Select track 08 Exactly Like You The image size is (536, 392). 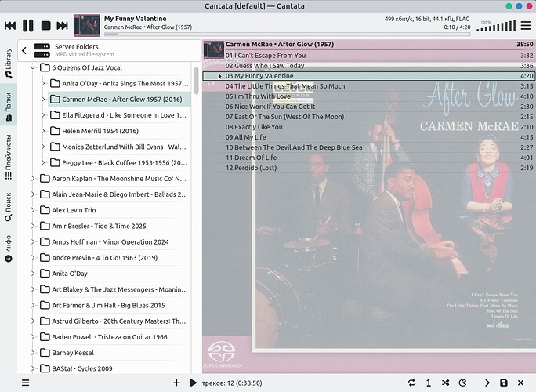[368, 127]
